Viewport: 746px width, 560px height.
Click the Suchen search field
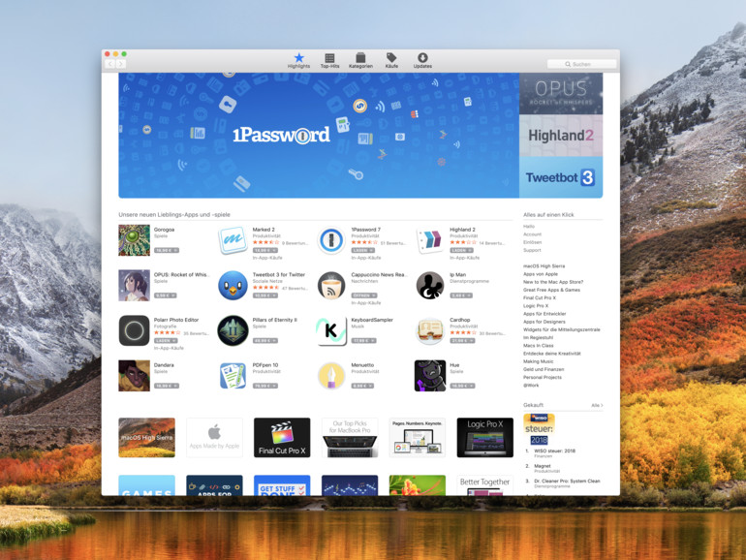(581, 64)
